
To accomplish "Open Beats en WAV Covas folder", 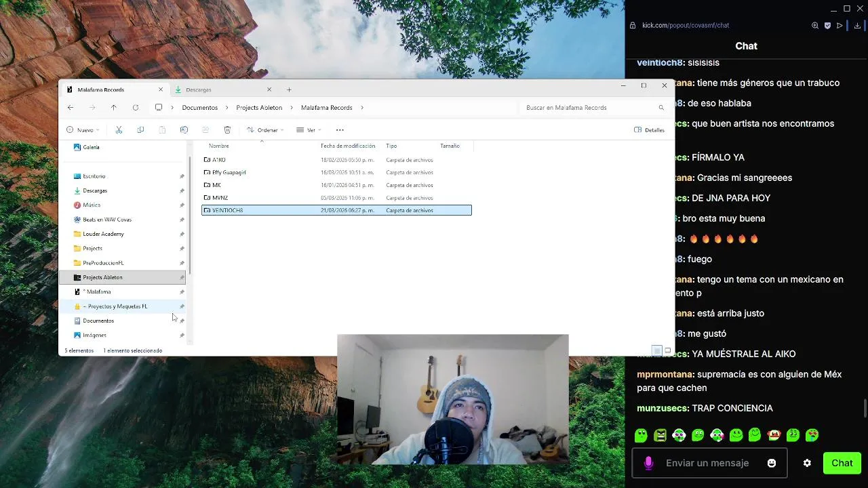I will 107,220.
